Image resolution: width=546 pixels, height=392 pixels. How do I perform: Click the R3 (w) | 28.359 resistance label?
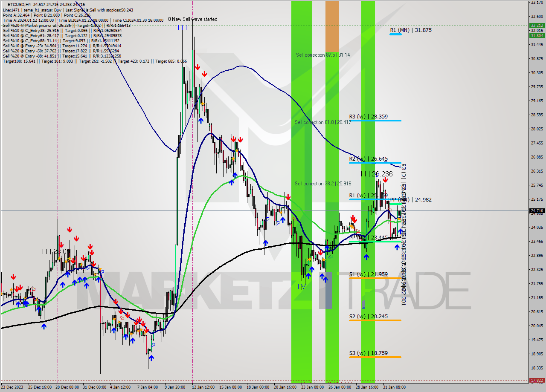tap(369, 116)
